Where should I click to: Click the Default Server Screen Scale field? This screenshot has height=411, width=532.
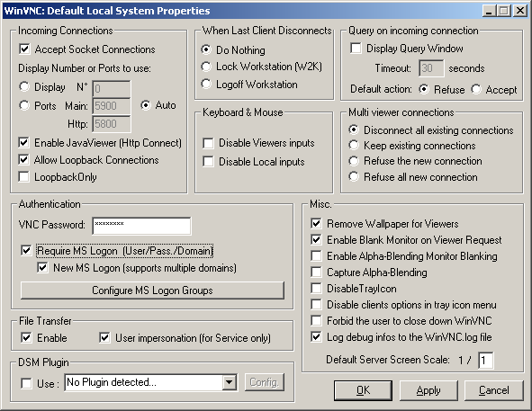point(485,360)
